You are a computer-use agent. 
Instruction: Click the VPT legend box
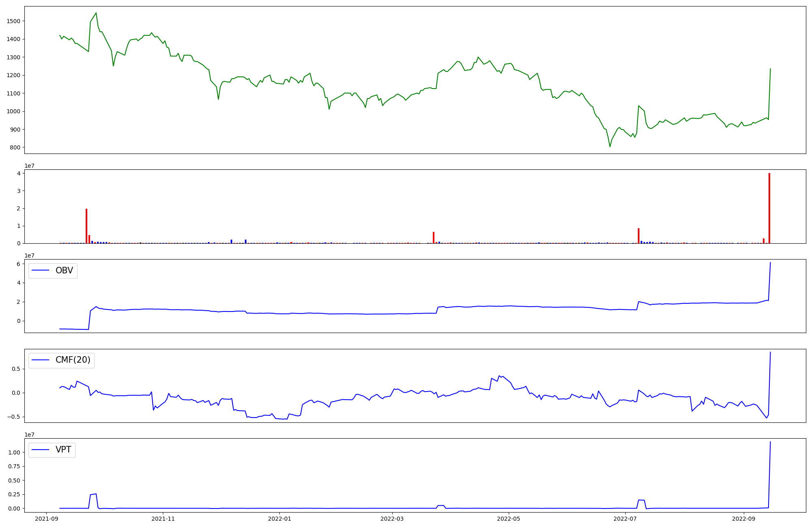[x=52, y=450]
